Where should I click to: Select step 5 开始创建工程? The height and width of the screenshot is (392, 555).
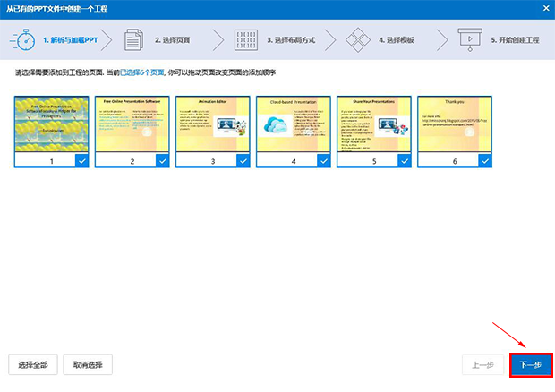515,40
